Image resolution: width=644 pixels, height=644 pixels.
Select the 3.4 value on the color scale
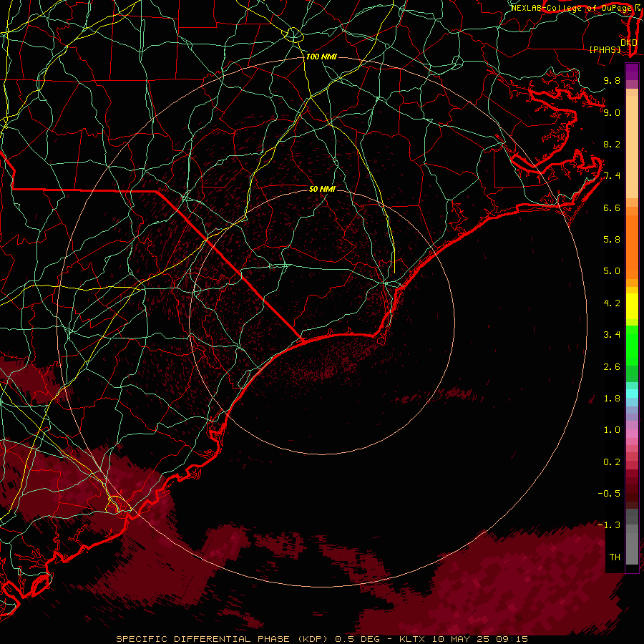click(612, 335)
